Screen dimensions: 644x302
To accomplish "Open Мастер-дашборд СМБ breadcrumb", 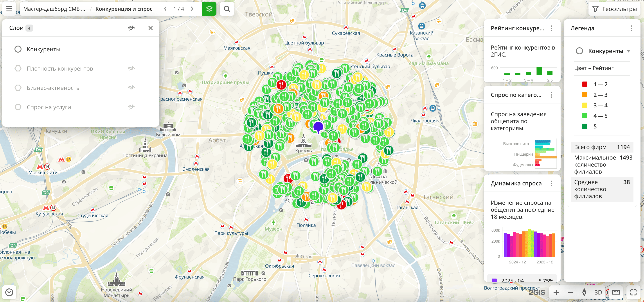I will [54, 9].
